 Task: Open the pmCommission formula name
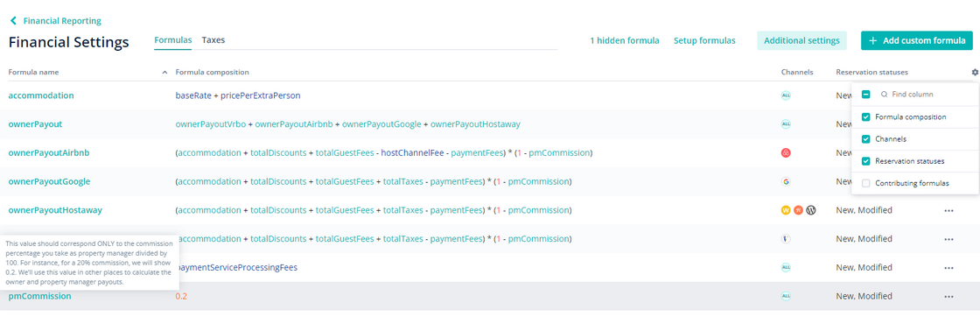tap(39, 296)
